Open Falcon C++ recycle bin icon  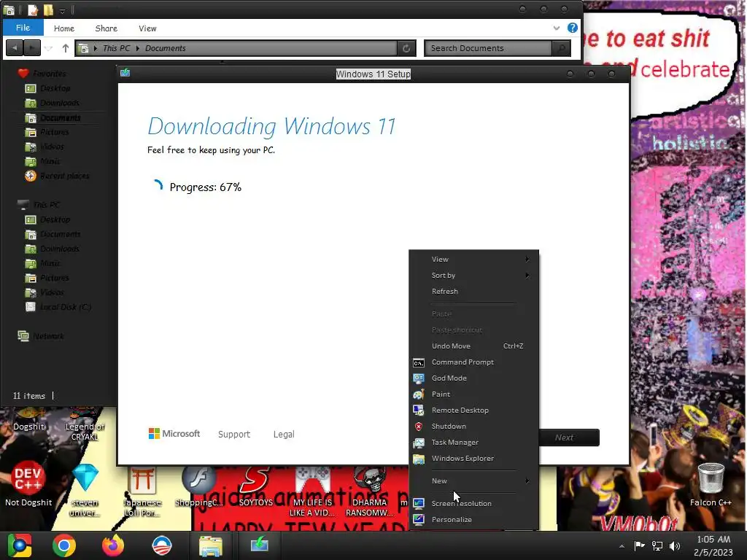pos(711,485)
